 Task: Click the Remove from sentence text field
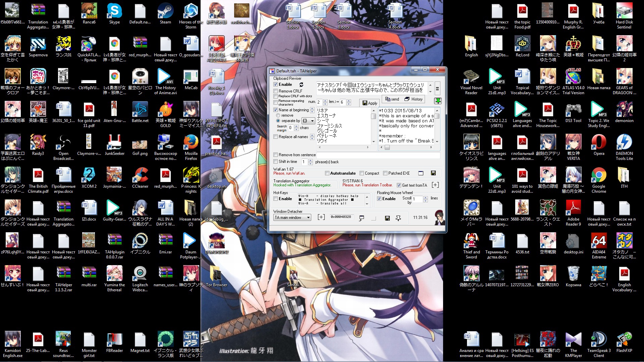pyautogui.click(x=378, y=155)
